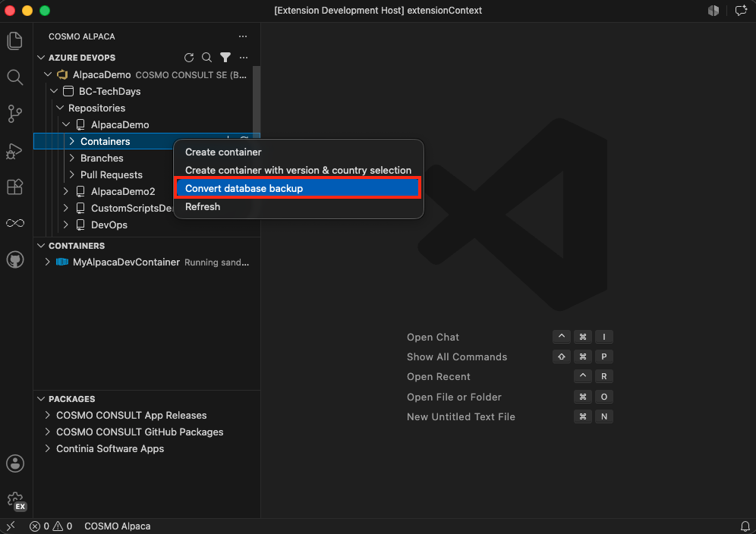The height and width of the screenshot is (534, 756).
Task: Open Run and Debug view
Action: tap(15, 150)
